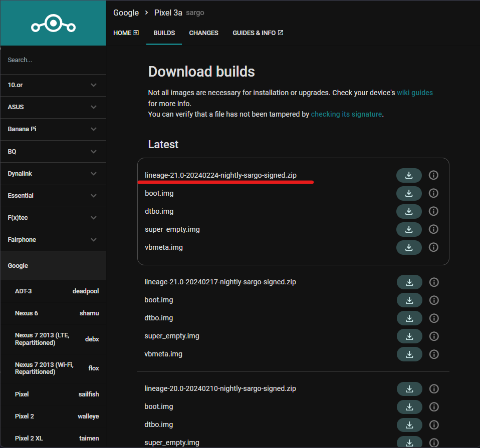Image resolution: width=480 pixels, height=448 pixels.
Task: Click Pixel 3a in breadcrumb
Action: [168, 13]
